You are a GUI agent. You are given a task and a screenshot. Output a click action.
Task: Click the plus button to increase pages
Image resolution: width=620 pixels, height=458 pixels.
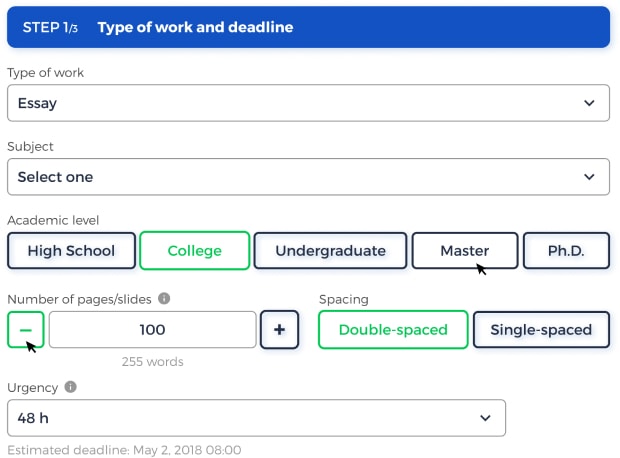pyautogui.click(x=279, y=330)
